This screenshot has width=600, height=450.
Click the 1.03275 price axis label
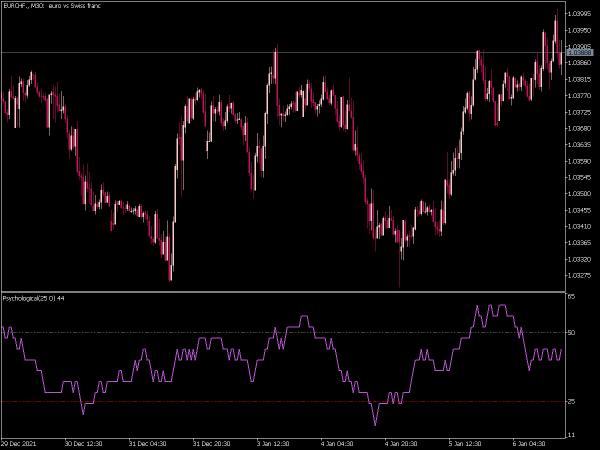(x=579, y=275)
